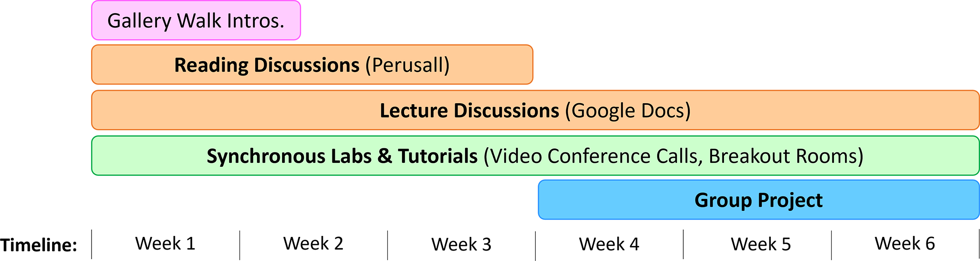Screen dimensions: 980x261
Task: Click the divider between Week 5 and Week 6
Action: (x=832, y=245)
